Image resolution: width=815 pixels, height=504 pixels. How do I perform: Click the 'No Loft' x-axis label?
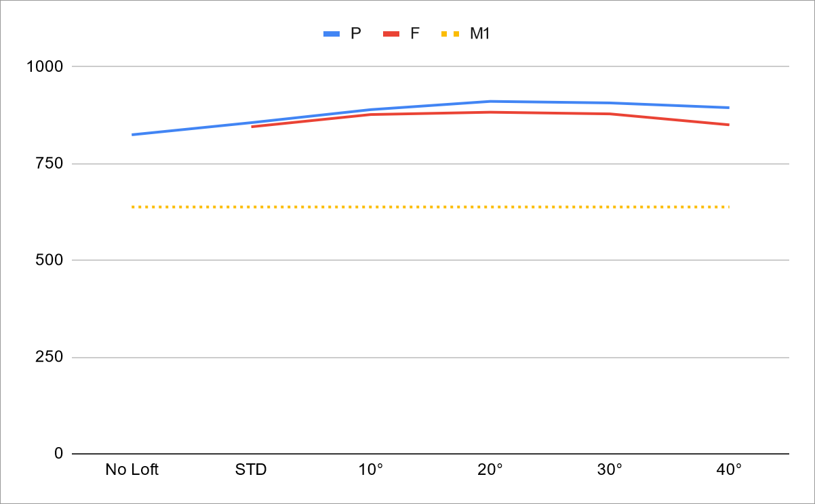pyautogui.click(x=132, y=469)
